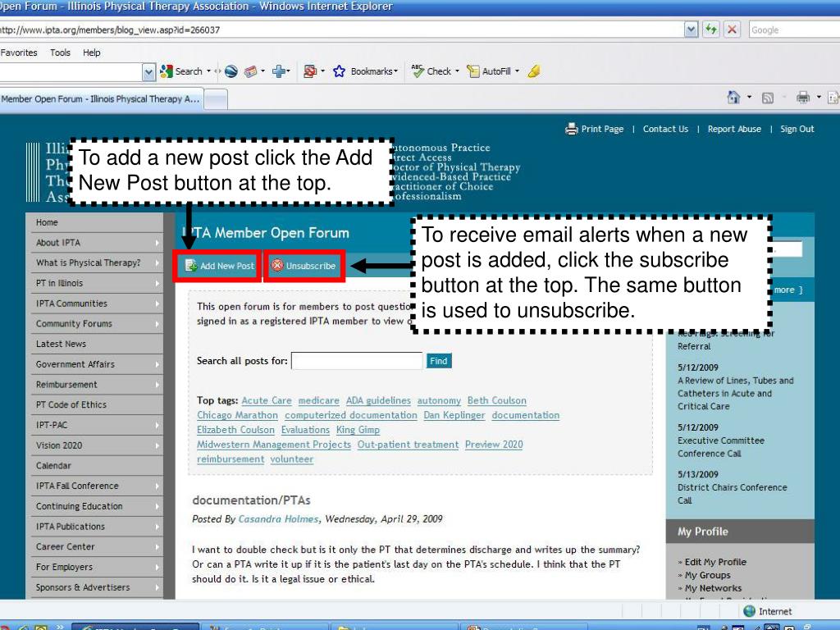Expand the Check dropdown arrow
The width and height of the screenshot is (840, 630).
(457, 71)
